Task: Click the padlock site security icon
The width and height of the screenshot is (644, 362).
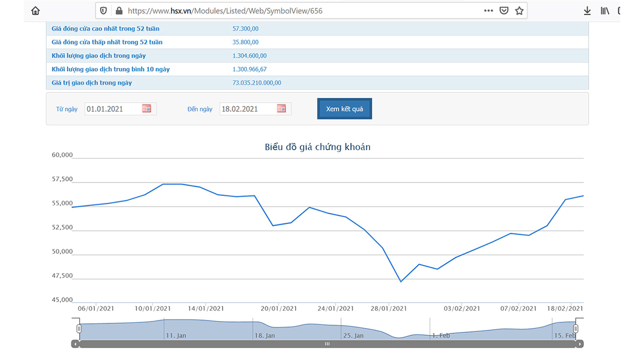Action: coord(118,10)
